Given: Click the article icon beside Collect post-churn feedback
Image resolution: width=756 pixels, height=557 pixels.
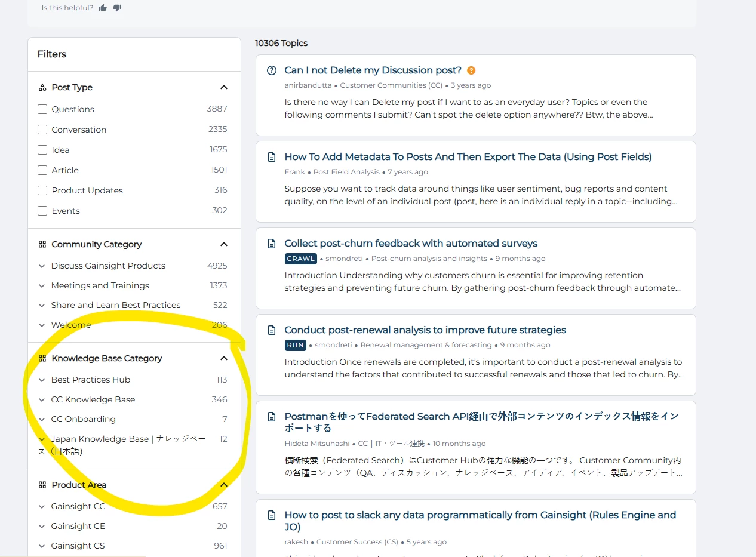Looking at the screenshot, I should pos(272,244).
